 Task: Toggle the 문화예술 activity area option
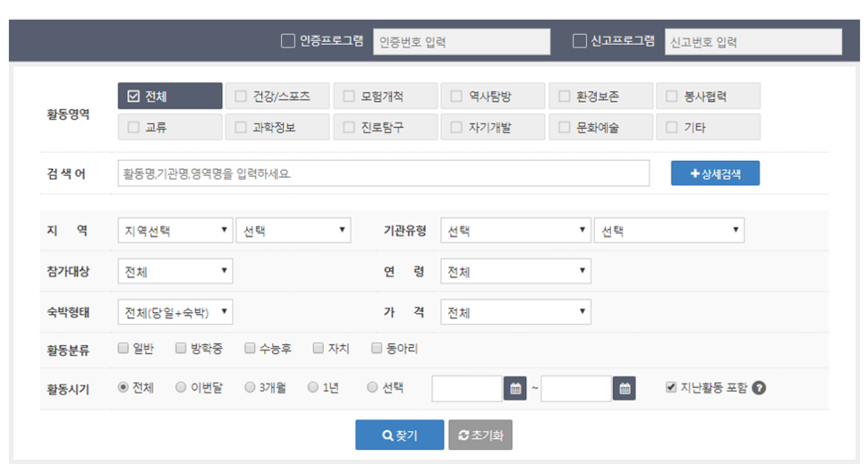599,127
